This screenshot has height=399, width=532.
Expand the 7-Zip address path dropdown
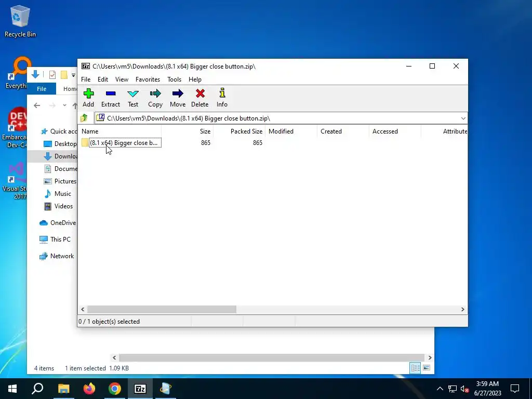click(463, 118)
